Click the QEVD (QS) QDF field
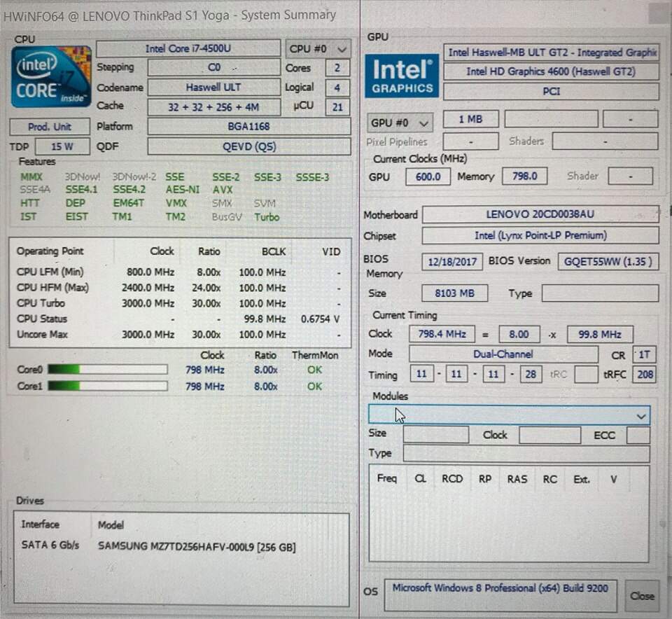Screen dimensions: 672x619 pyautogui.click(x=249, y=146)
